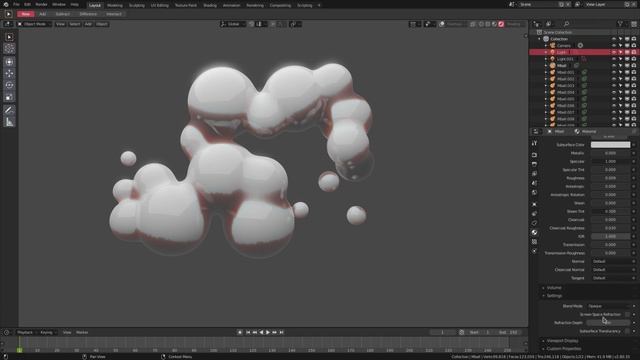Open the Render properties tab icon
640x360 pixels.
click(x=534, y=155)
